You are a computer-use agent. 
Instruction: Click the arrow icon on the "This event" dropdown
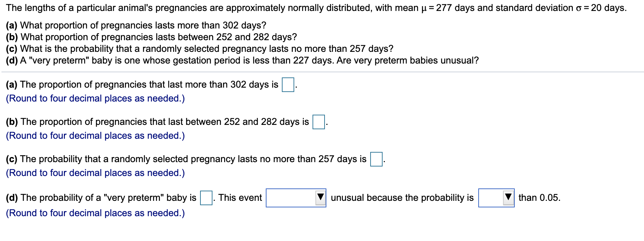click(321, 198)
